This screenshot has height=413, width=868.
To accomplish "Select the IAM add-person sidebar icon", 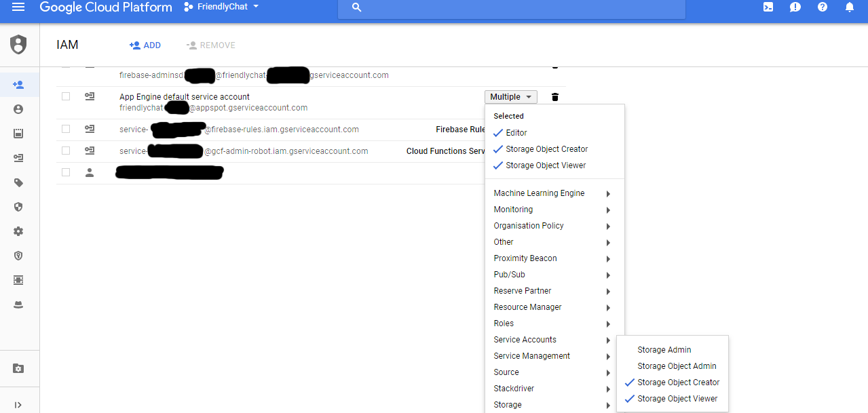I will coord(18,85).
